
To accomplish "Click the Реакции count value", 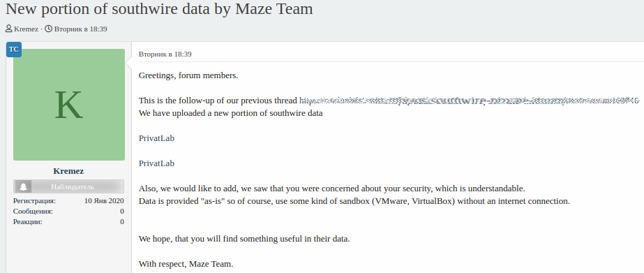I will click(122, 222).
